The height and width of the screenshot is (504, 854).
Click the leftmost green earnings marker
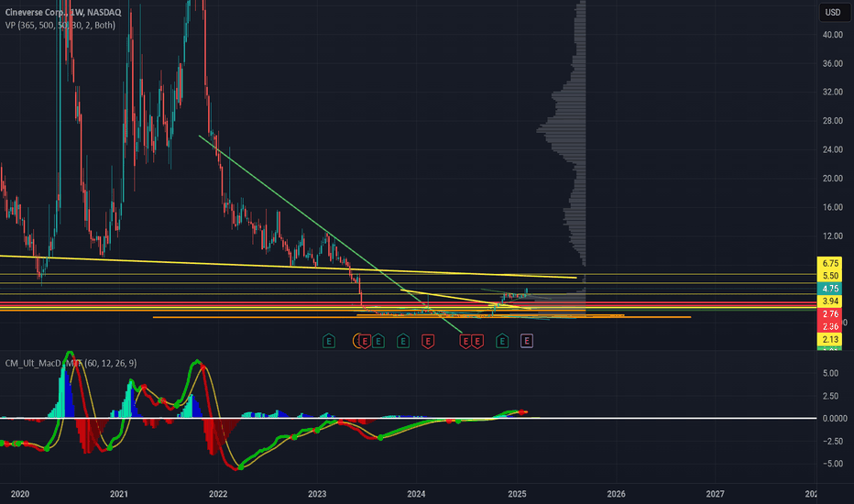(328, 341)
